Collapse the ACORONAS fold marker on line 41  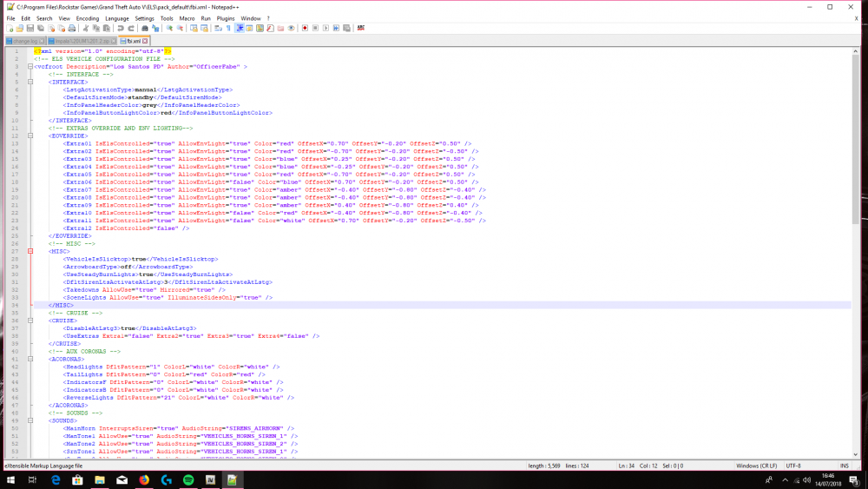pyautogui.click(x=30, y=359)
